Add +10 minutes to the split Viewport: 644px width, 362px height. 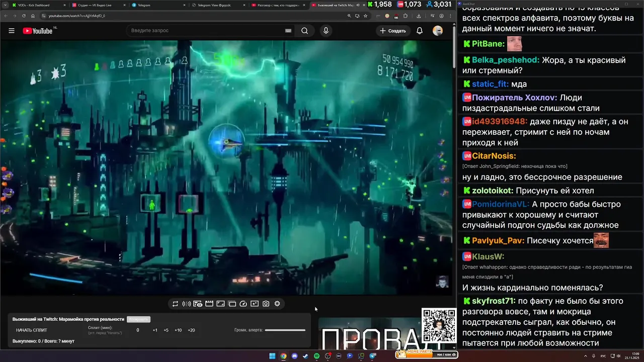coord(178,330)
